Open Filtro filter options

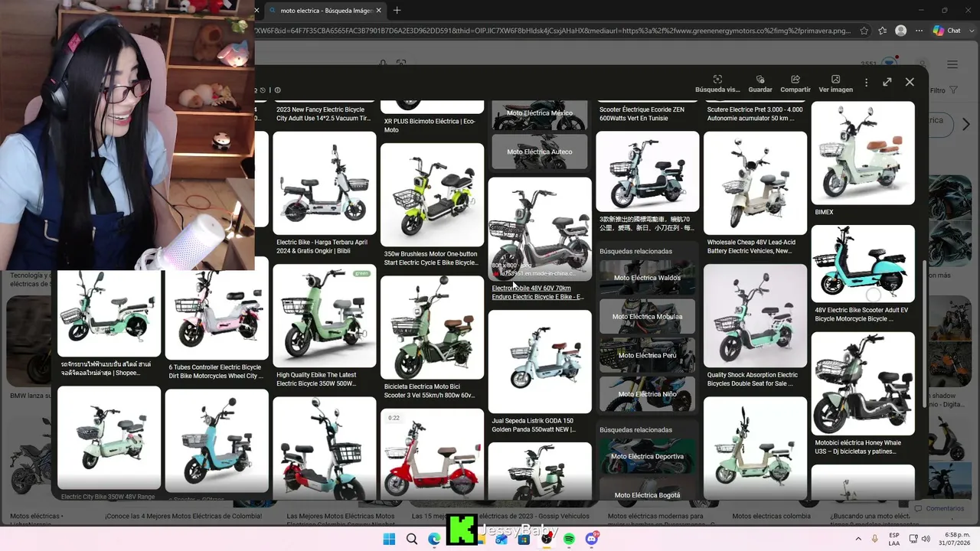pyautogui.click(x=942, y=90)
